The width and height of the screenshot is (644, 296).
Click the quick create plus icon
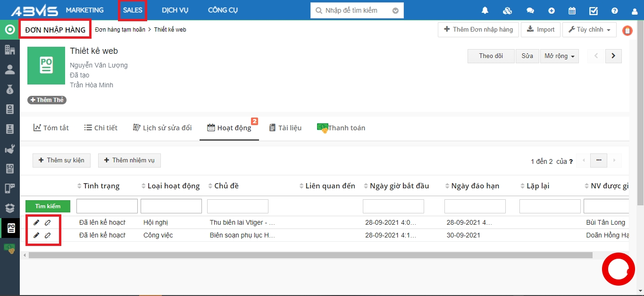tap(552, 10)
